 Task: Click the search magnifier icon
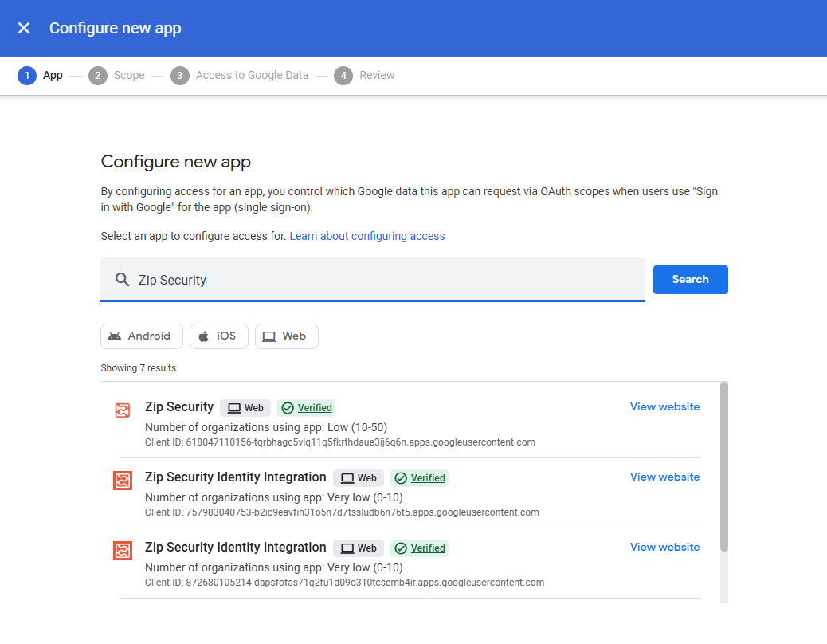point(122,280)
